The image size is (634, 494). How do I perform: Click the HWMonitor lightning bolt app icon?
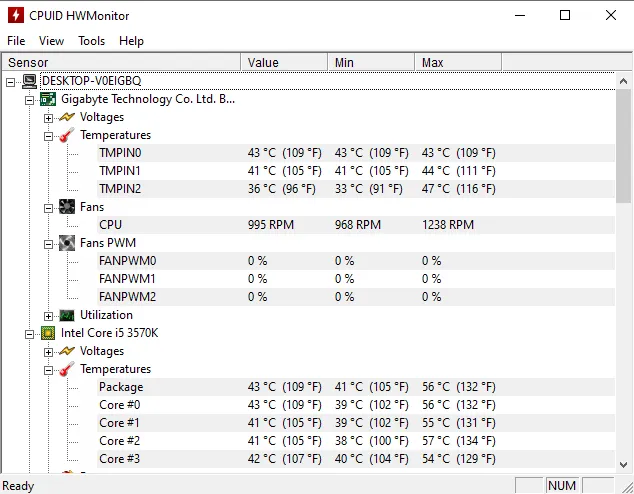pyautogui.click(x=16, y=15)
